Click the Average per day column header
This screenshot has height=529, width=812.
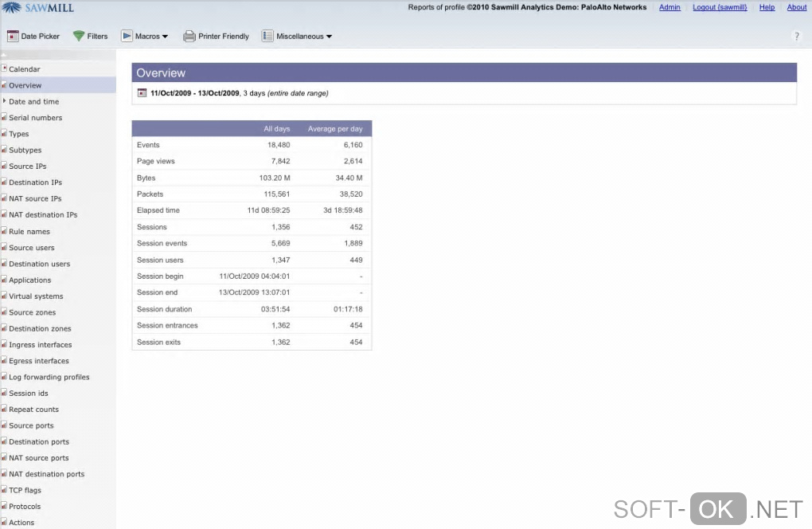(335, 128)
